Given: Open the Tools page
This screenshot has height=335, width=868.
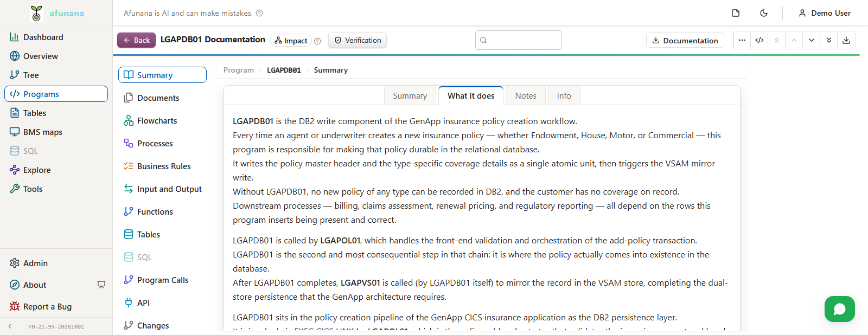Looking at the screenshot, I should pyautogui.click(x=56, y=189).
